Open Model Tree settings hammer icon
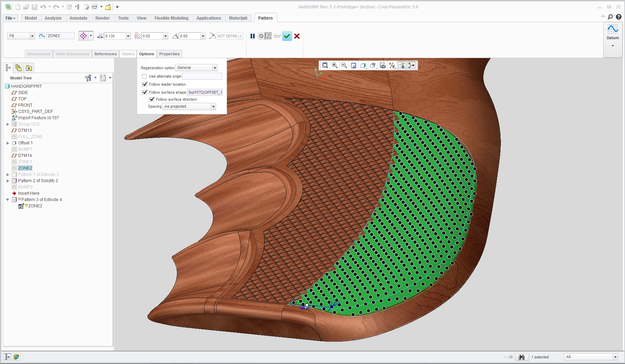Screen dimensions: 625x364 88,78
